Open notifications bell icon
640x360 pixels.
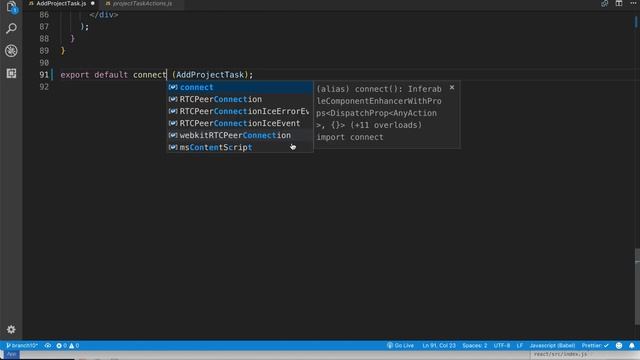pyautogui.click(x=632, y=345)
